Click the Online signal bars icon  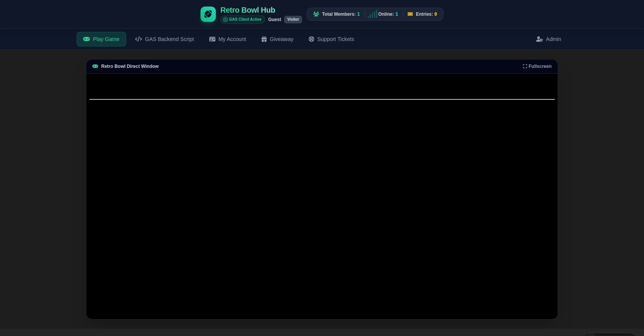372,14
